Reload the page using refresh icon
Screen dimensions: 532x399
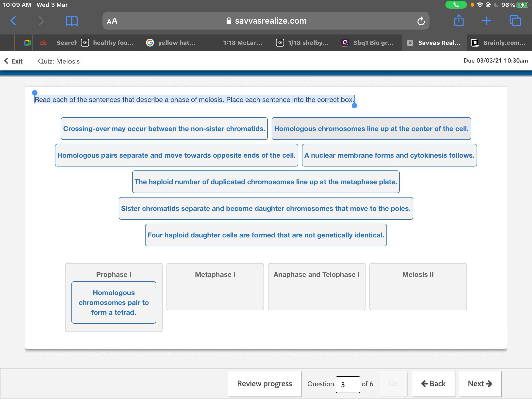[x=421, y=21]
